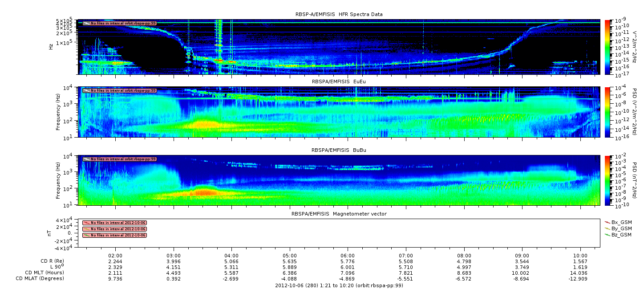Click the EuEu PSD color bar
644x293 pixels.
(x=607, y=112)
